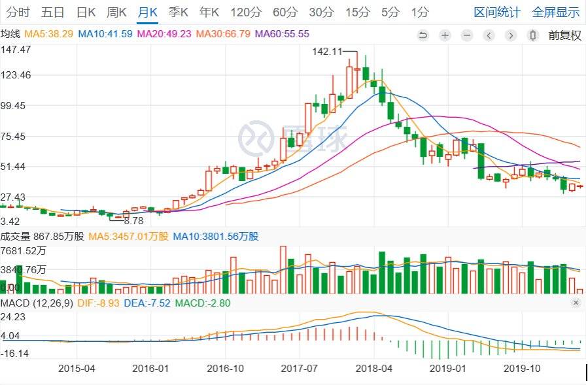Click the 142.11 peak price marker
The width and height of the screenshot is (588, 385).
click(x=327, y=51)
